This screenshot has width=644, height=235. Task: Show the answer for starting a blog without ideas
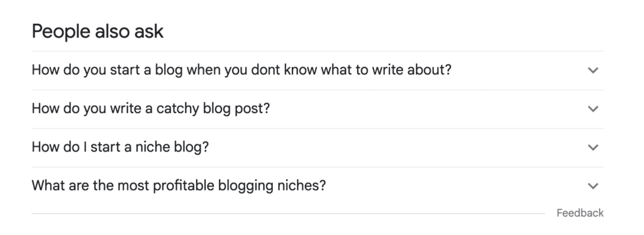[318, 70]
